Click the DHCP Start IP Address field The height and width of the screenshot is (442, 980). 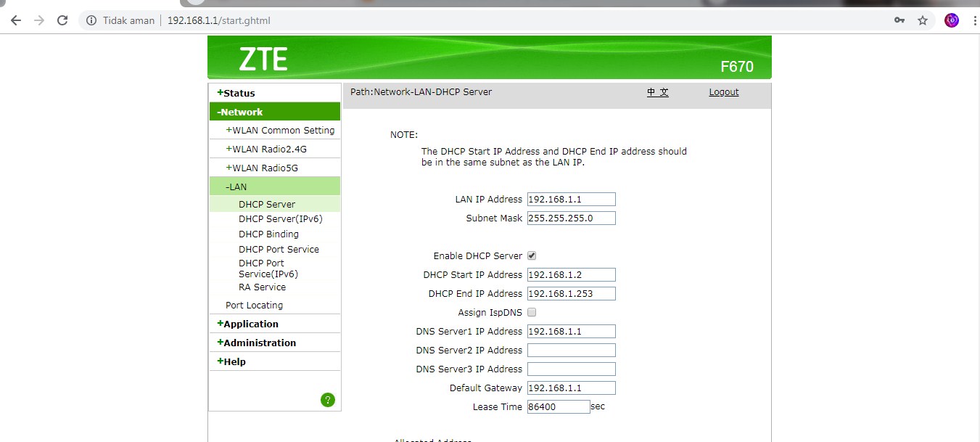pyautogui.click(x=571, y=274)
